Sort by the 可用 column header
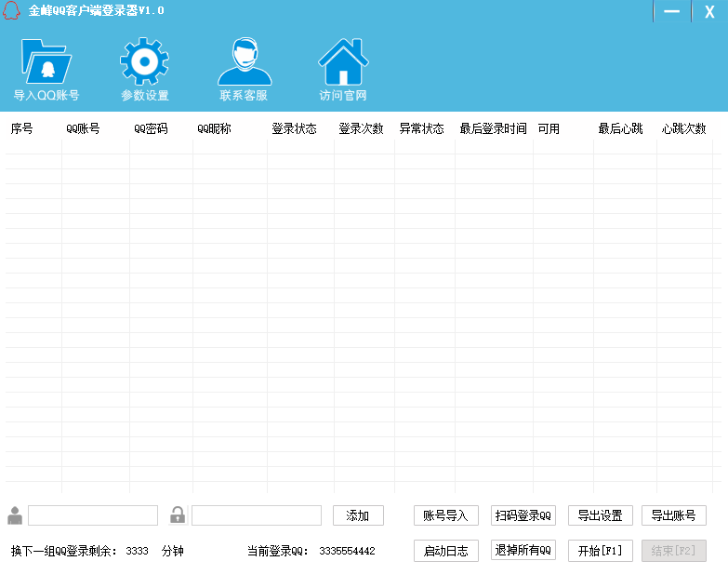The width and height of the screenshot is (728, 588). point(549,128)
